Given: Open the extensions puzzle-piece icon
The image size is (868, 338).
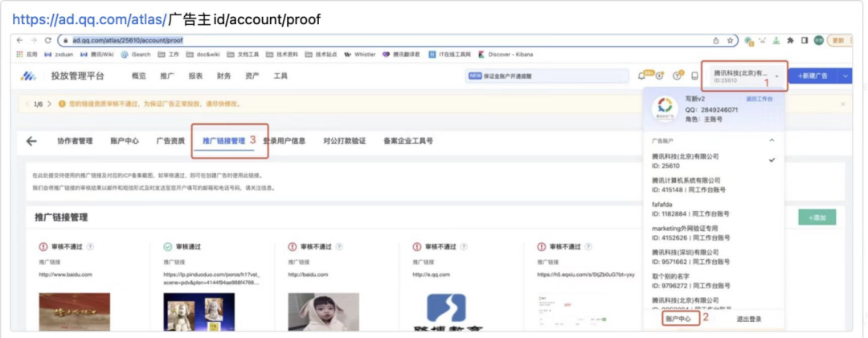Looking at the screenshot, I should pos(791,40).
